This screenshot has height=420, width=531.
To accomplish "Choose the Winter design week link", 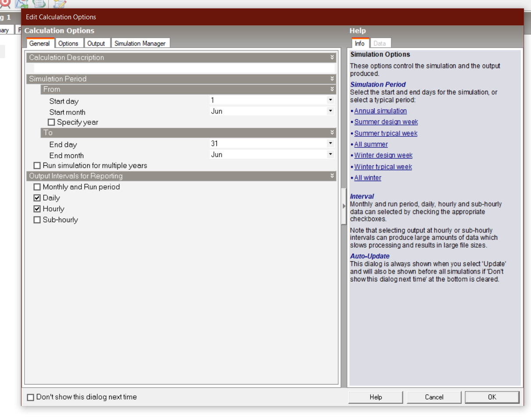I will click(x=383, y=155).
